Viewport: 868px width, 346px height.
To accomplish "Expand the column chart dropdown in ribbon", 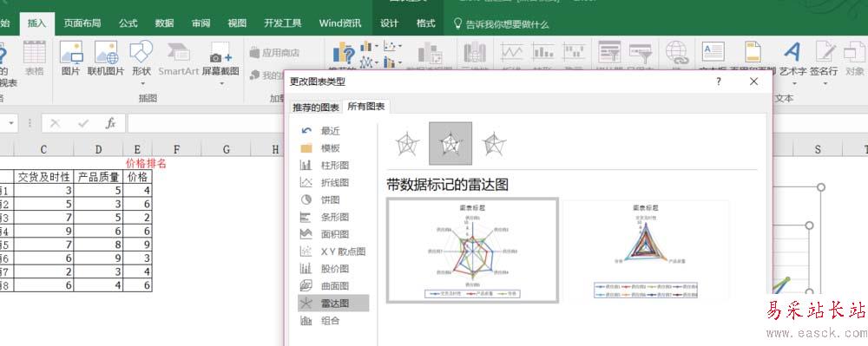I will pyautogui.click(x=377, y=47).
